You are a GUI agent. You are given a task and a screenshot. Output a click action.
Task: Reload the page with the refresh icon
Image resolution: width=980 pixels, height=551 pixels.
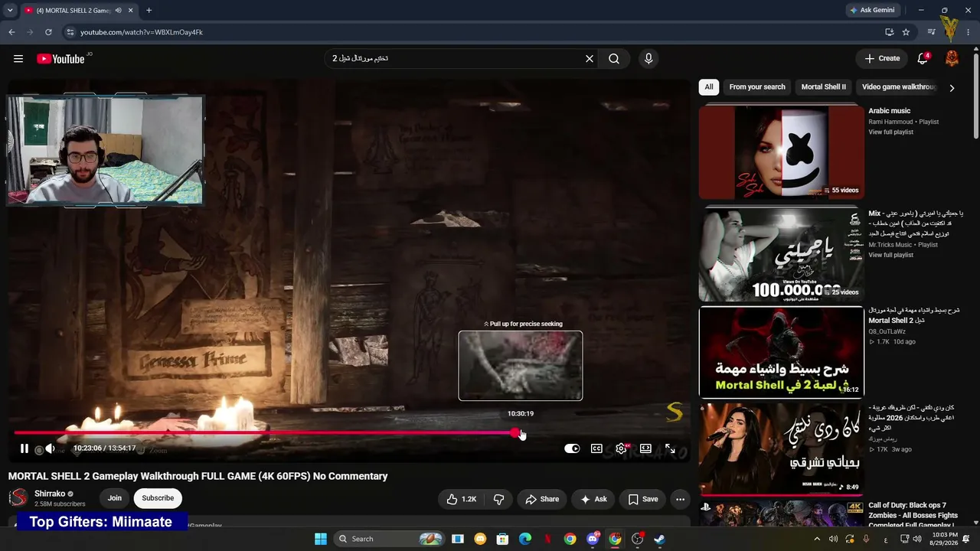(x=48, y=32)
